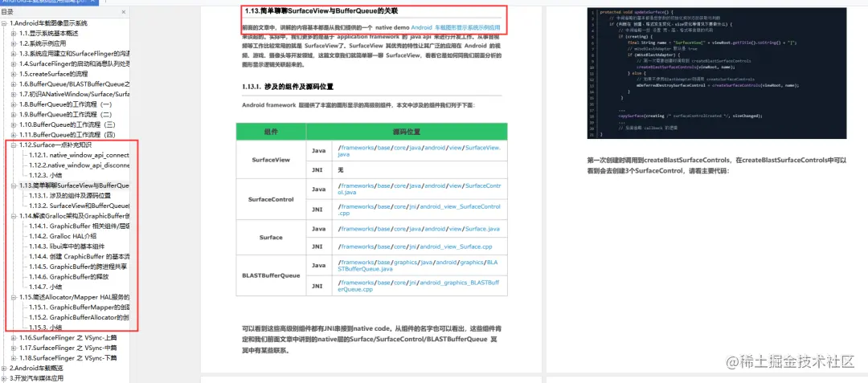Expand the 3.开发汽车媒体应用 node
The width and height of the screenshot is (868, 383).
pyautogui.click(x=5, y=378)
